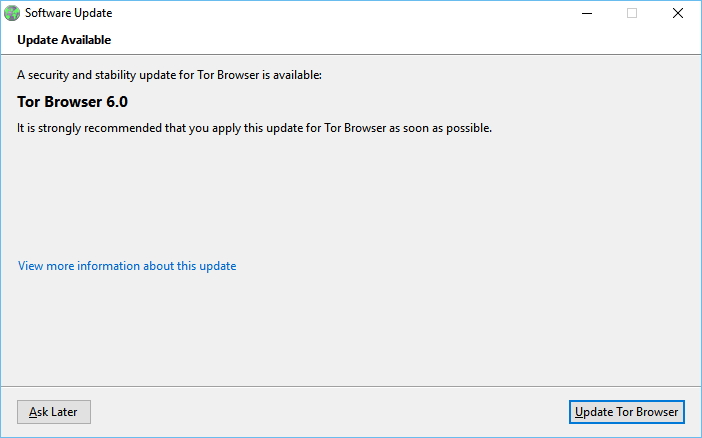This screenshot has width=702, height=438.
Task: Select the bold 'Tor Browser 6.0' version label
Action: (x=73, y=101)
